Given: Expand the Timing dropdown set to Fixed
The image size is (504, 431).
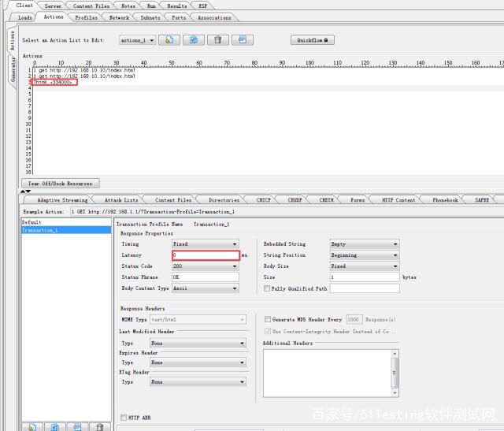Looking at the screenshot, I should pos(206,244).
